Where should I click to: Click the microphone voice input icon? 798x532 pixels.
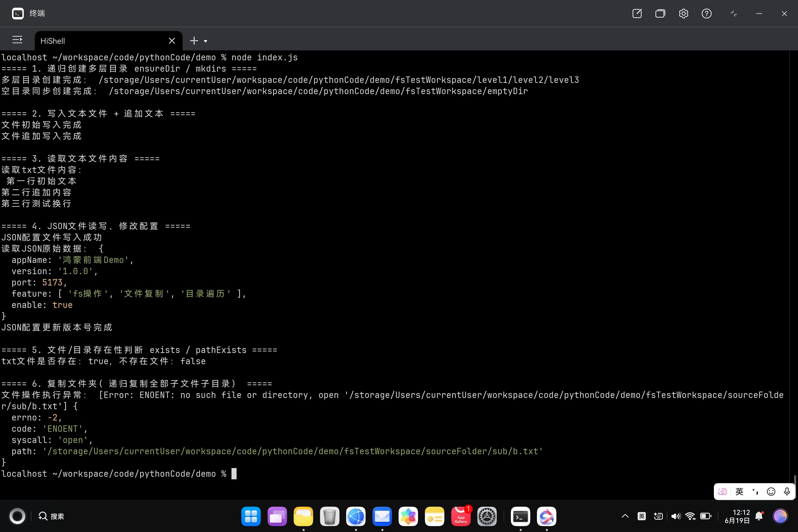point(787,491)
